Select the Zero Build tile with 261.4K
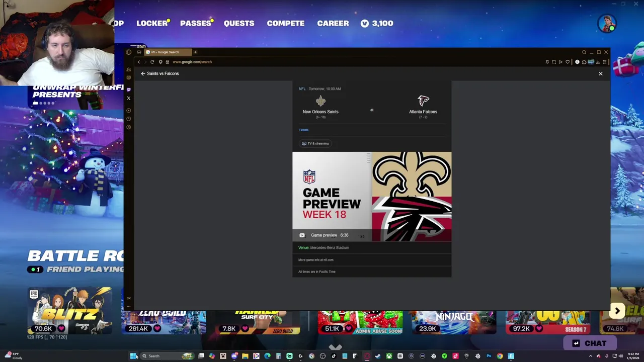644x362 pixels. pos(164,322)
